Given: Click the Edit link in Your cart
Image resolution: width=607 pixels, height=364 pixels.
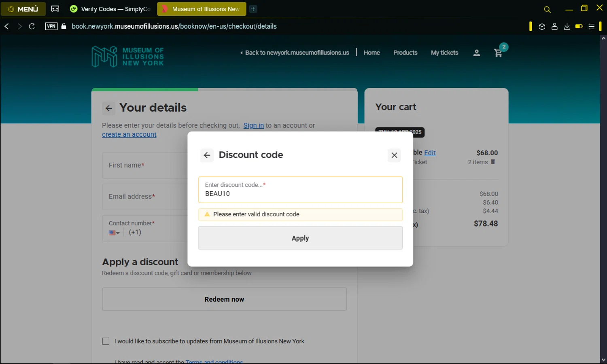Looking at the screenshot, I should click(430, 153).
